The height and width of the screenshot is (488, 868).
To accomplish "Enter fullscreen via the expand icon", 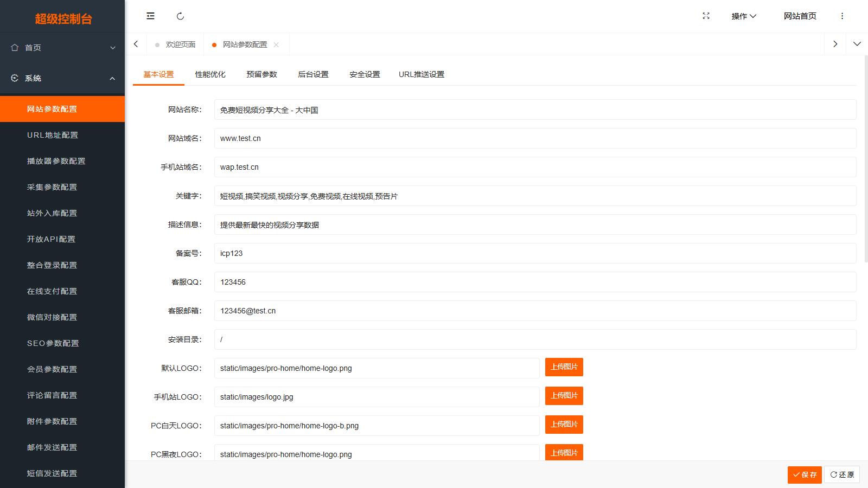I will point(705,16).
